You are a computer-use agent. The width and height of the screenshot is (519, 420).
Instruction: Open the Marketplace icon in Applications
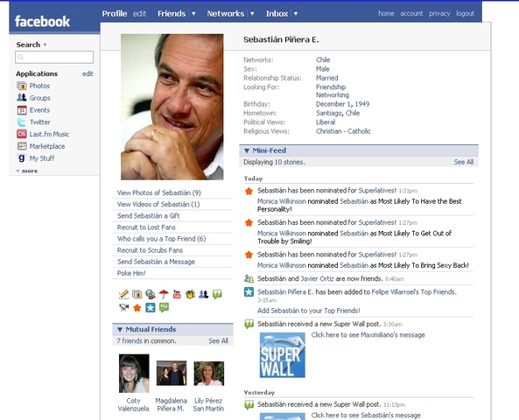[22, 146]
